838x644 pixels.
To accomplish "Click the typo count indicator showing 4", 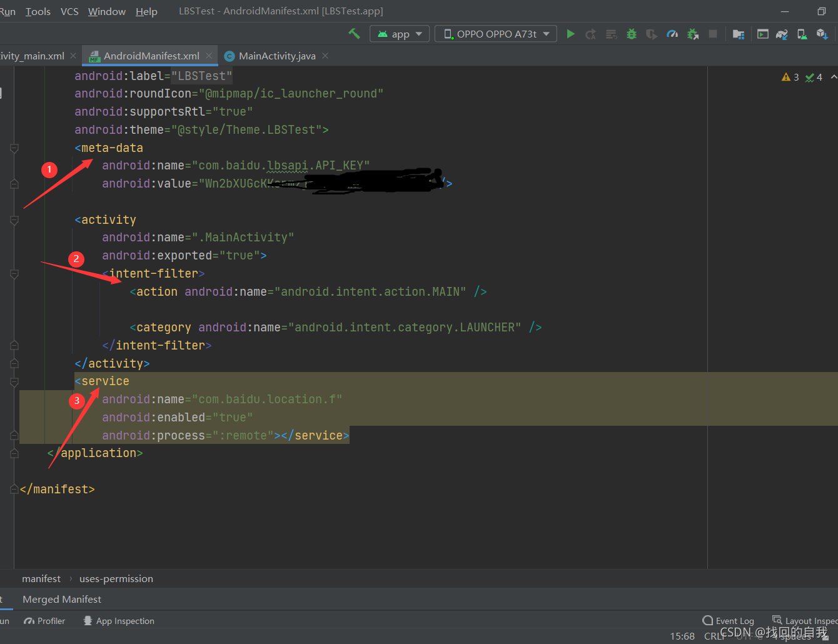I will [x=814, y=77].
